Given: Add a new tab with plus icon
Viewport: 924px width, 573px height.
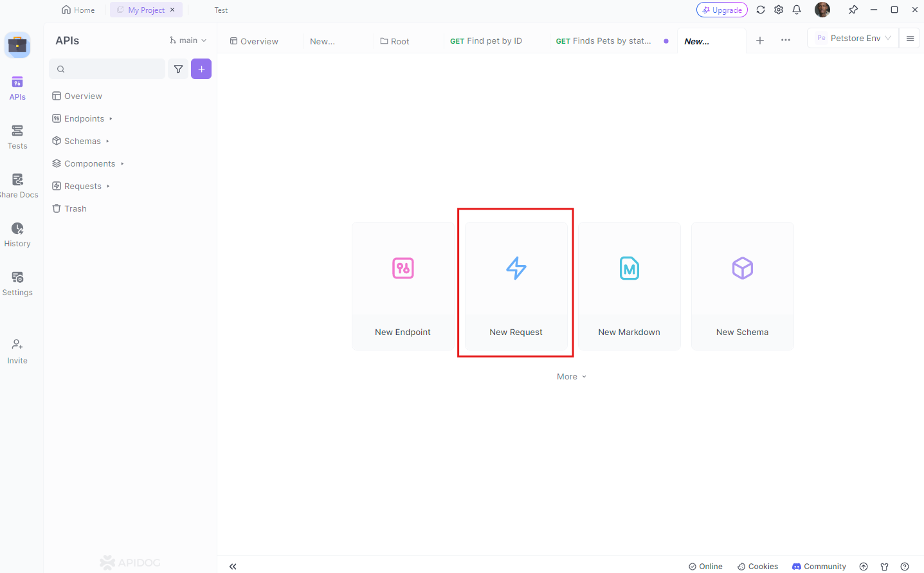Looking at the screenshot, I should pyautogui.click(x=760, y=41).
